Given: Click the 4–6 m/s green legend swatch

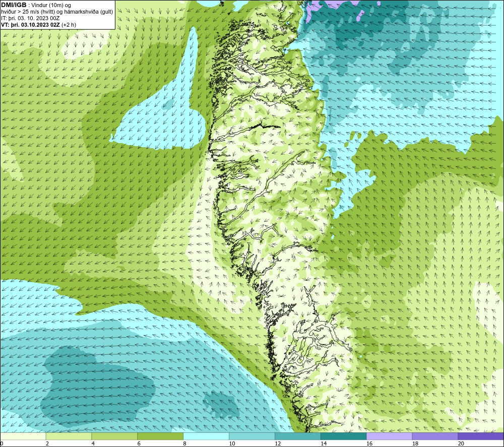Looking at the screenshot, I should 114,436.
